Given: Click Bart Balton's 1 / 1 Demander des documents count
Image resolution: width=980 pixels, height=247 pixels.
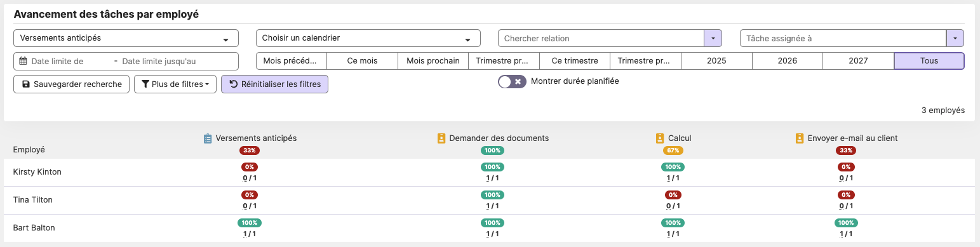Looking at the screenshot, I should click(x=492, y=234).
